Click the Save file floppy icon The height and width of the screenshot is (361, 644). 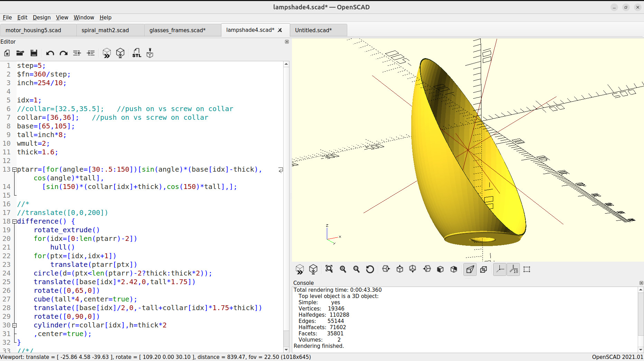[34, 53]
